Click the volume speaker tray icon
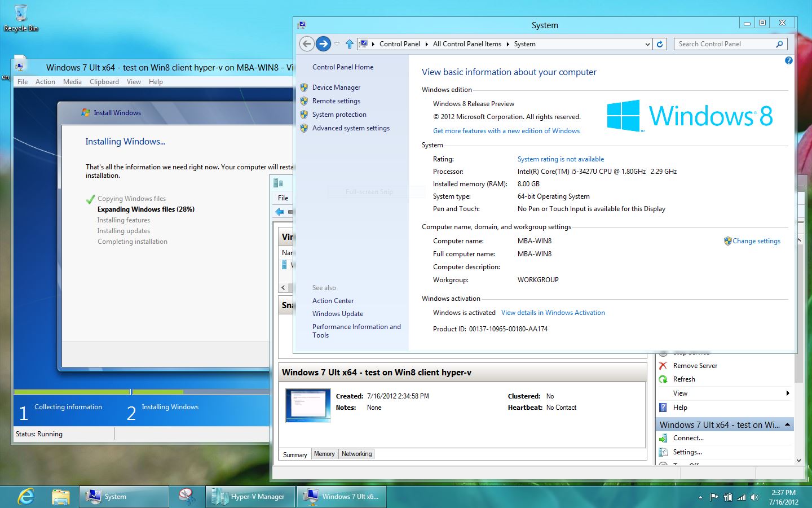Viewport: 812px width, 508px height. point(755,497)
